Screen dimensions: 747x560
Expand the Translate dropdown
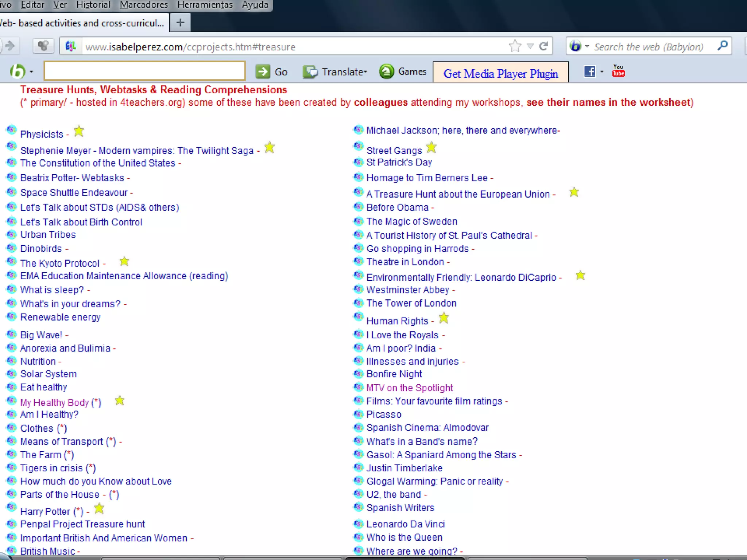365,72
